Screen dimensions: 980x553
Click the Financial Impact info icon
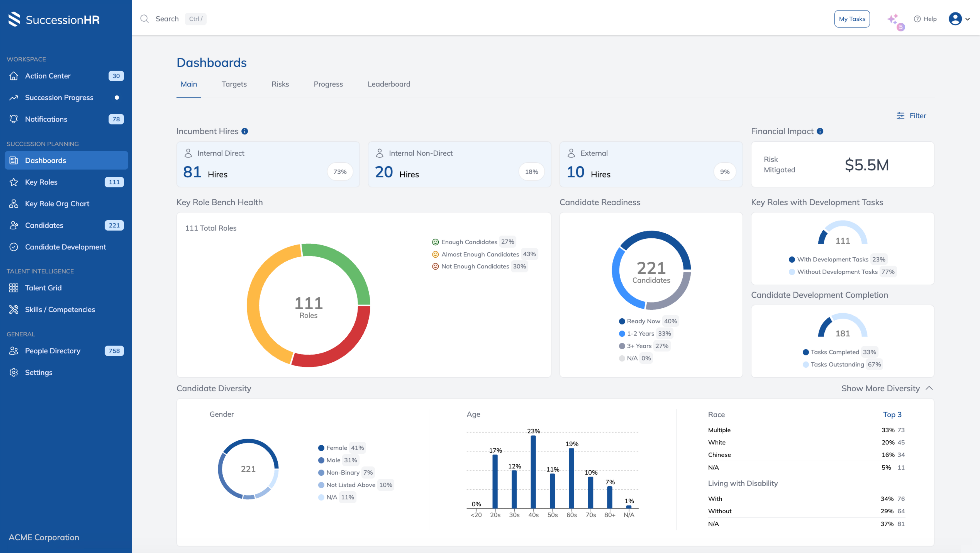click(x=820, y=131)
